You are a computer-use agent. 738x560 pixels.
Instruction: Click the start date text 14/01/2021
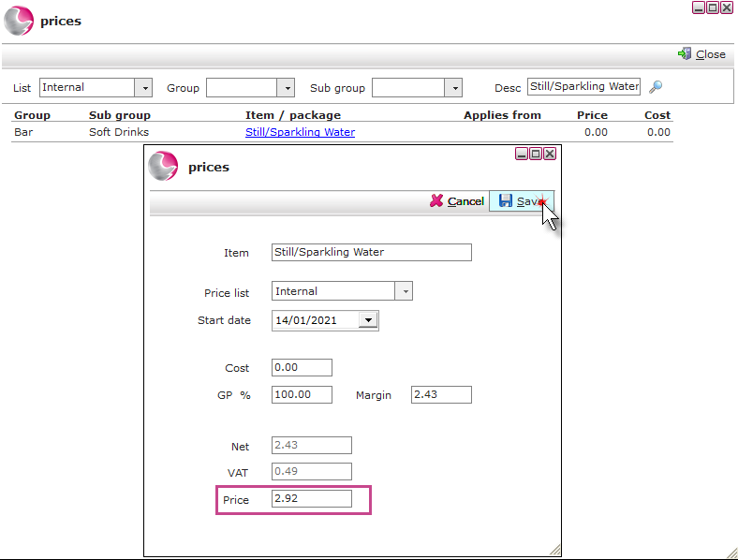[306, 320]
